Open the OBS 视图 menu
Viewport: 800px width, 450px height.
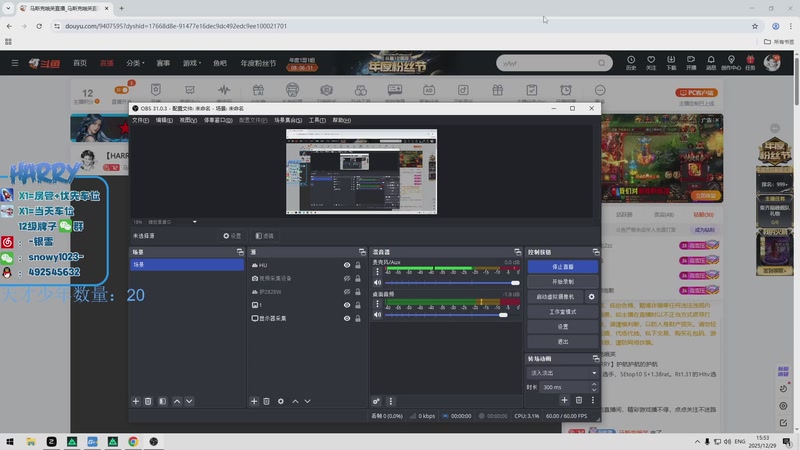point(188,120)
